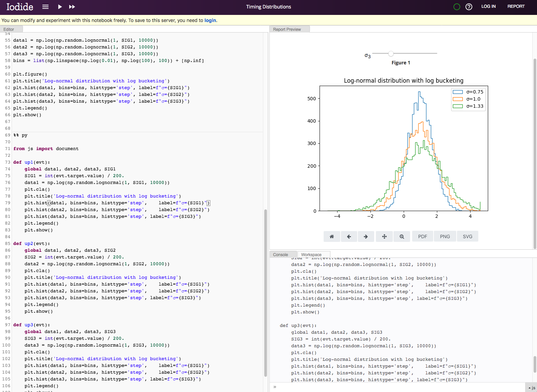The width and height of the screenshot is (537, 392).
Task: Run the current cell with play button
Action: [60, 7]
